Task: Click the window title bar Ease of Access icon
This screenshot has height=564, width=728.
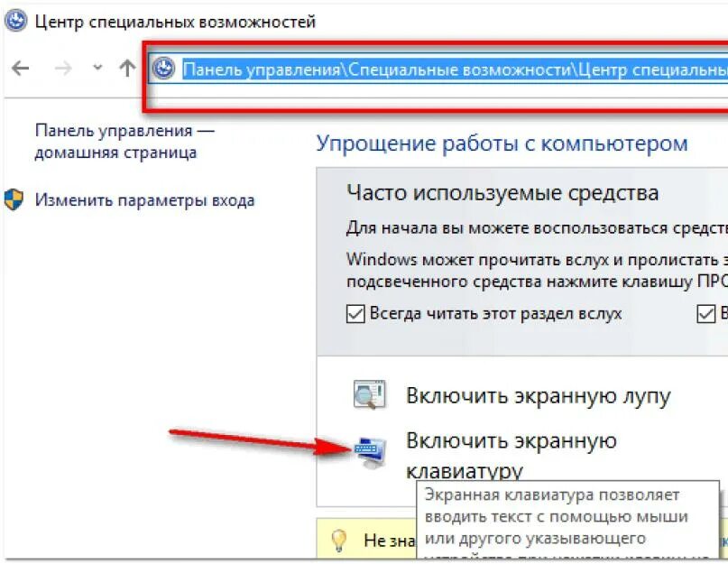Action: tap(16, 21)
